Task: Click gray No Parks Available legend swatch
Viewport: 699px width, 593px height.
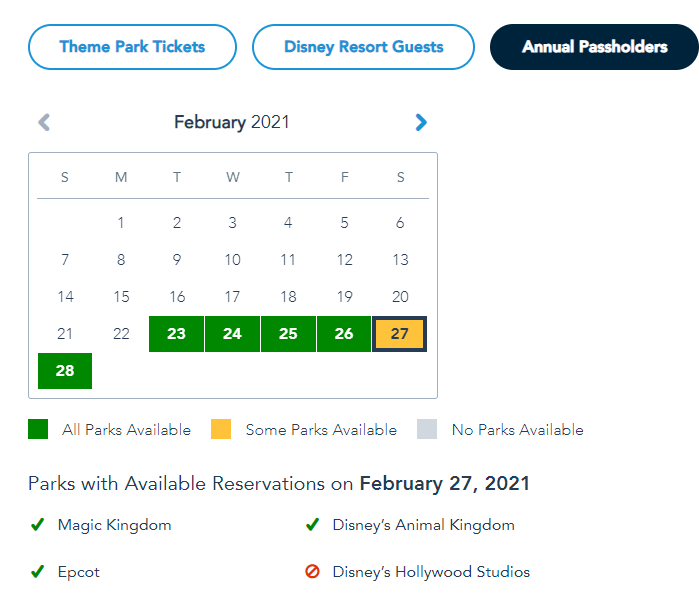Action: [428, 430]
